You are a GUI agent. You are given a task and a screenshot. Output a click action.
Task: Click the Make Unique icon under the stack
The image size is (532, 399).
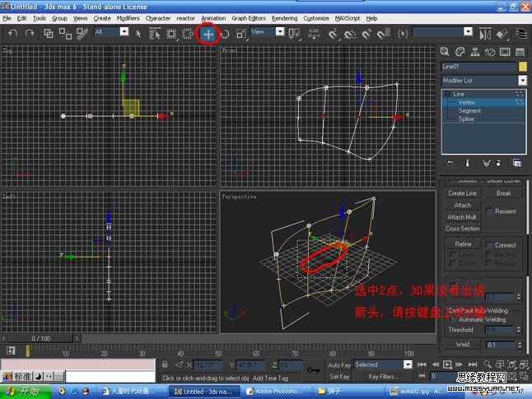pos(486,164)
